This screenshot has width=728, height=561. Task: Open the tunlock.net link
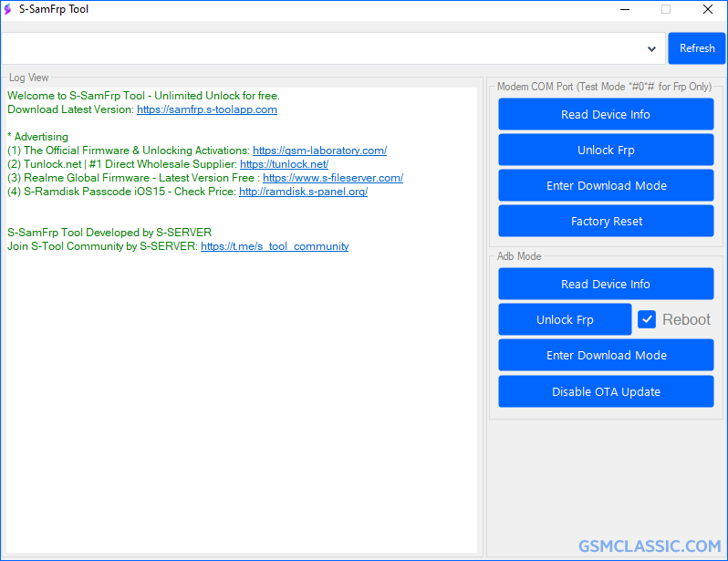pyautogui.click(x=284, y=164)
